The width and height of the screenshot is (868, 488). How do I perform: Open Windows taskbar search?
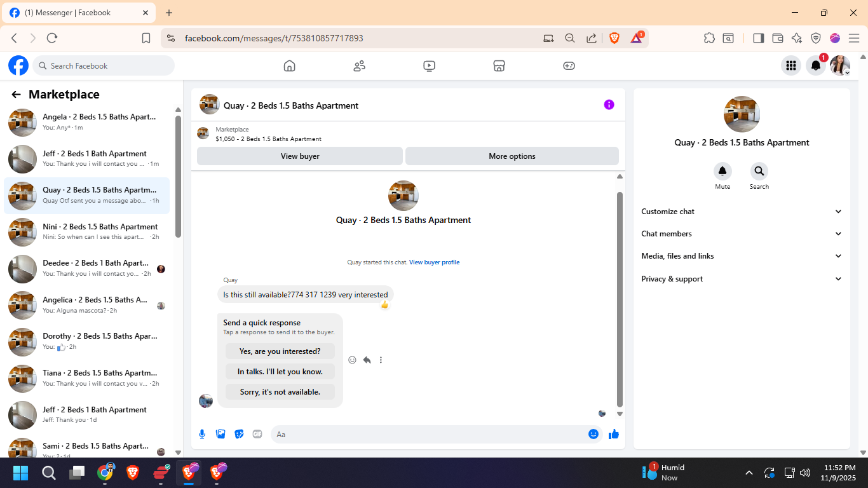click(x=49, y=473)
